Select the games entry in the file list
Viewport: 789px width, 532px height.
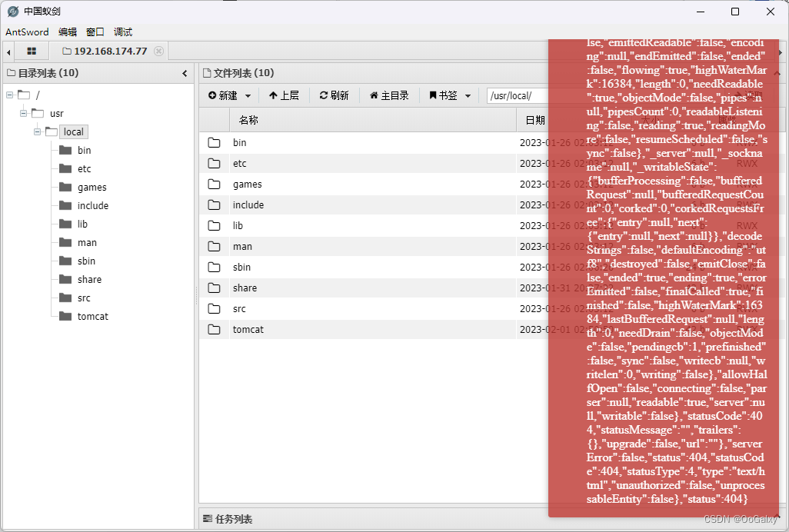click(247, 185)
